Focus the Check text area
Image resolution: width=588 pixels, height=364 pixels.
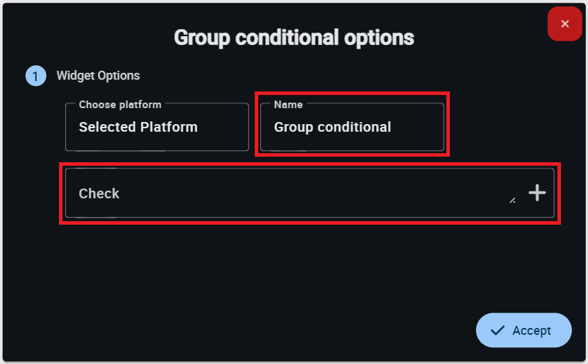pyautogui.click(x=292, y=193)
